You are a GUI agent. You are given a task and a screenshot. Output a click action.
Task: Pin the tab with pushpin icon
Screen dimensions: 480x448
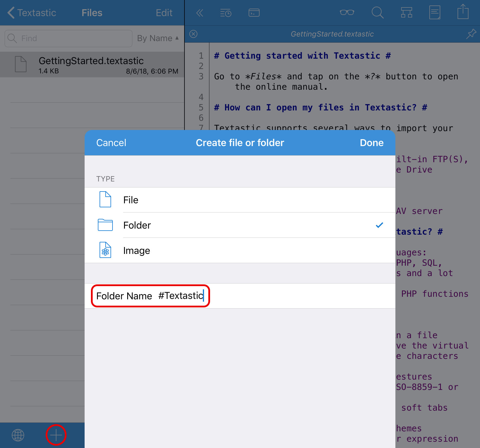tap(471, 34)
